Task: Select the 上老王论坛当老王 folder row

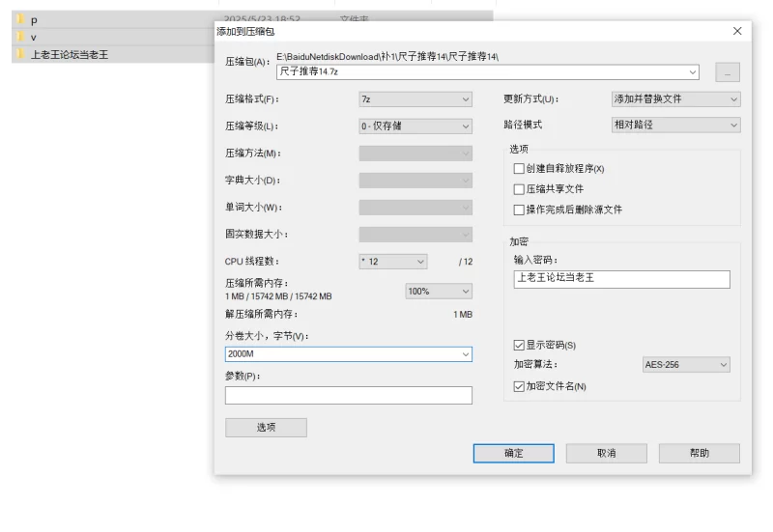Action: (x=112, y=54)
